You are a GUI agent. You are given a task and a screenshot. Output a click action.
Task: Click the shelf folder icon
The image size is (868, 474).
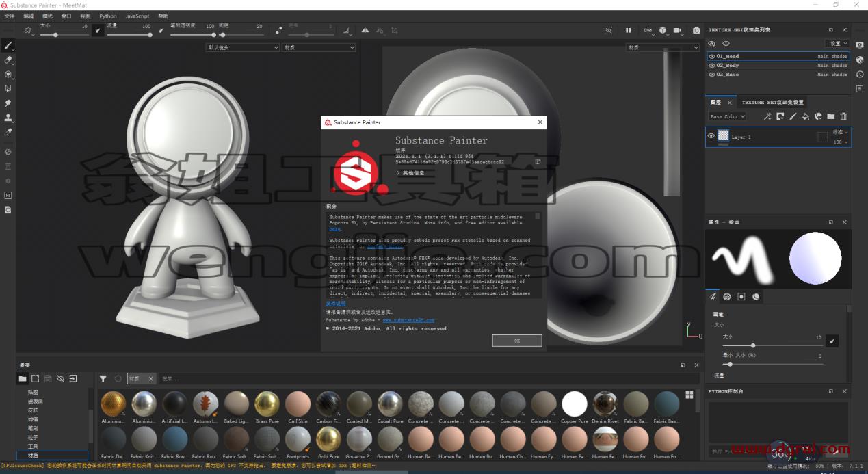pyautogui.click(x=23, y=378)
